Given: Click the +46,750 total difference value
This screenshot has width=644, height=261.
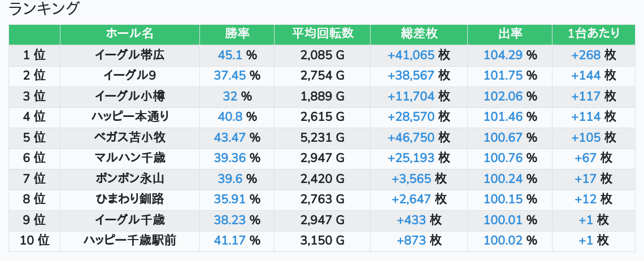Looking at the screenshot, I should click(x=411, y=137).
